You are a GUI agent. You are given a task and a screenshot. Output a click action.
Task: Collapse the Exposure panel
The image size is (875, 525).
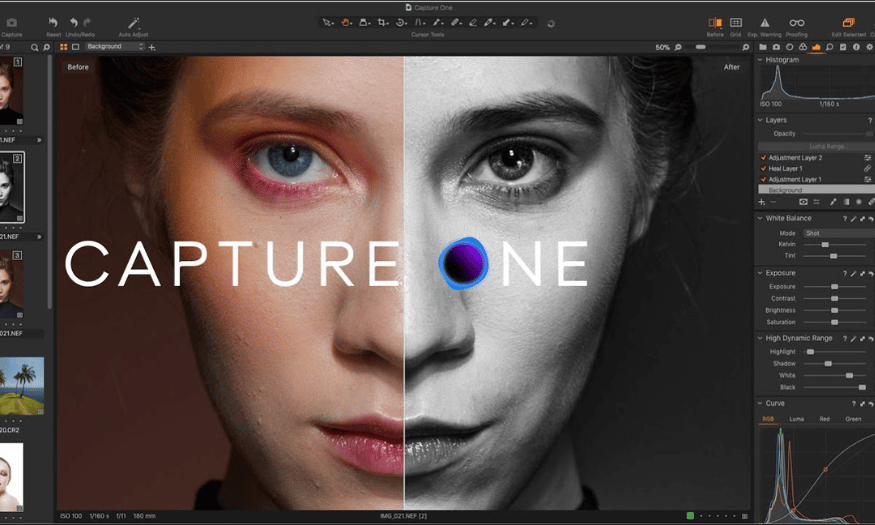(760, 273)
